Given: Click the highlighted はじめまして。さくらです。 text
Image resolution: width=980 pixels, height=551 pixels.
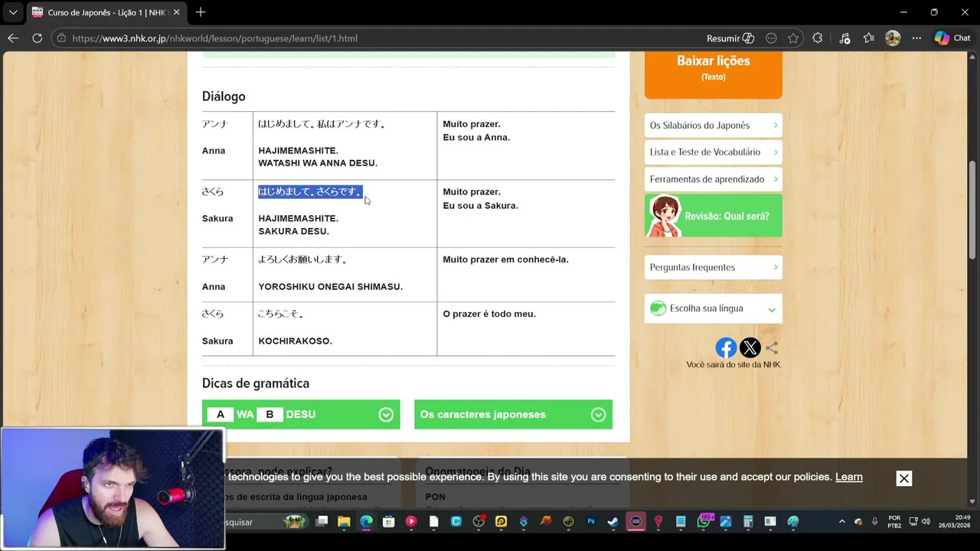Looking at the screenshot, I should coord(310,191).
